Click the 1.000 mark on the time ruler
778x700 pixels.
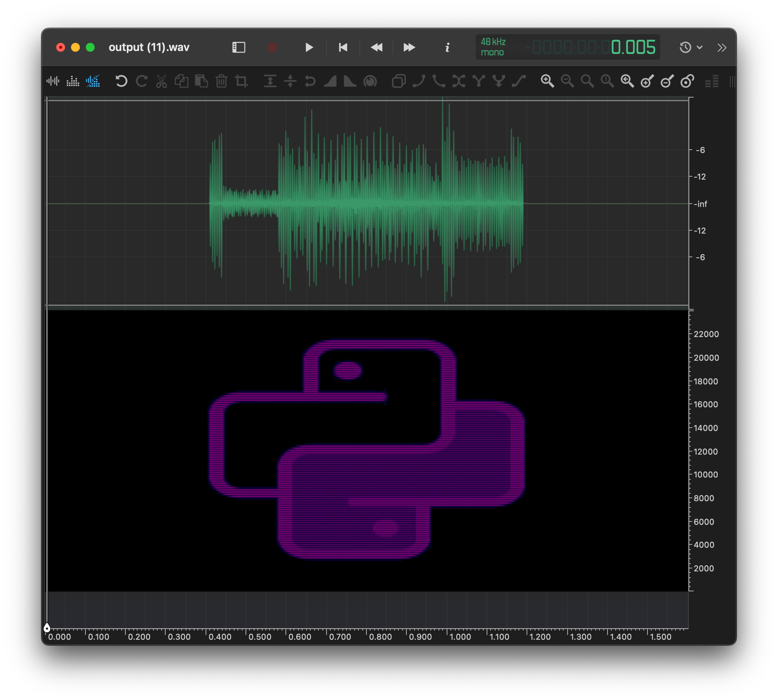pyautogui.click(x=460, y=637)
